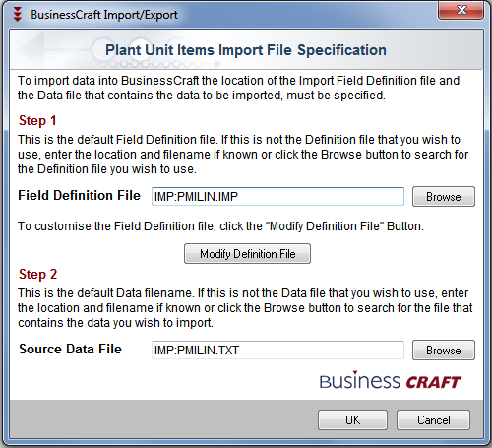The width and height of the screenshot is (492, 448).
Task: Browse for the Source Data file
Action: pyautogui.click(x=444, y=351)
